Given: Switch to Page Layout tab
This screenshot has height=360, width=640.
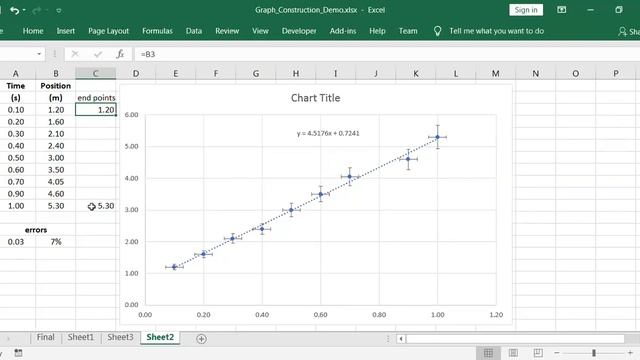Looking at the screenshot, I should 108,31.
